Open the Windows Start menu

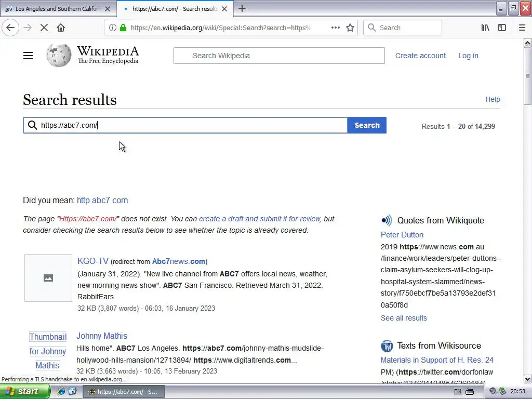[x=25, y=391]
